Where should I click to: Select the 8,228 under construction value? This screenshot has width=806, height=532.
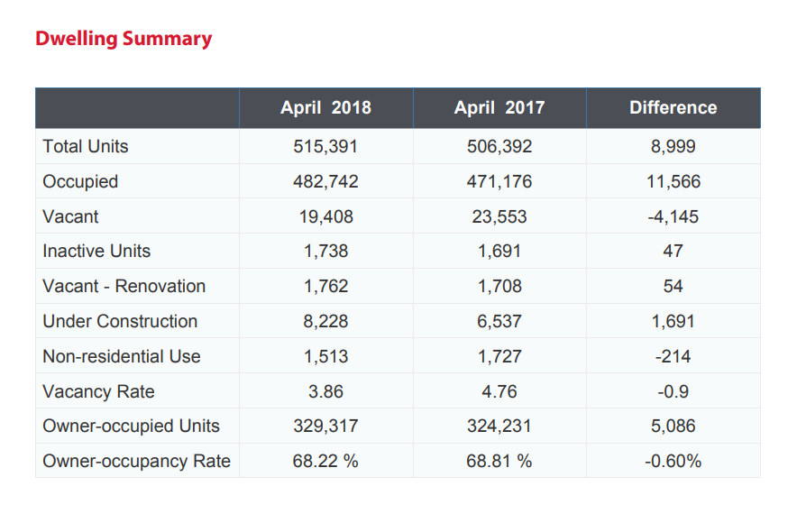click(325, 321)
